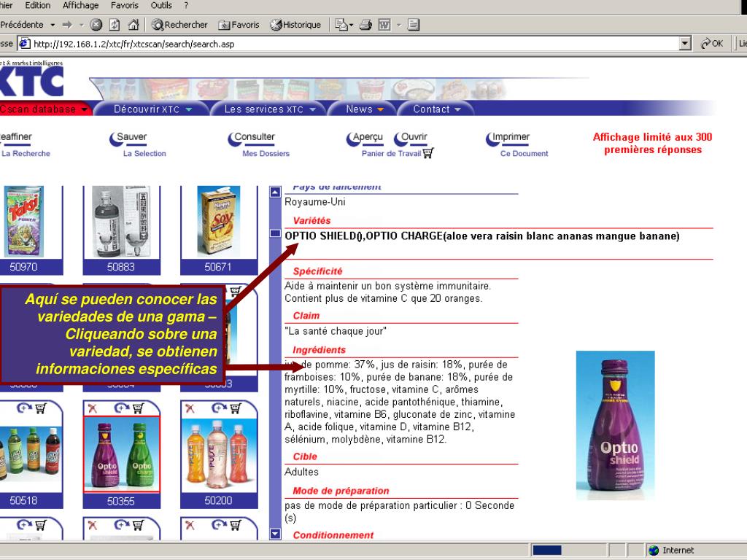Open the Outils menu
This screenshot has height=560, width=747.
click(161, 5)
